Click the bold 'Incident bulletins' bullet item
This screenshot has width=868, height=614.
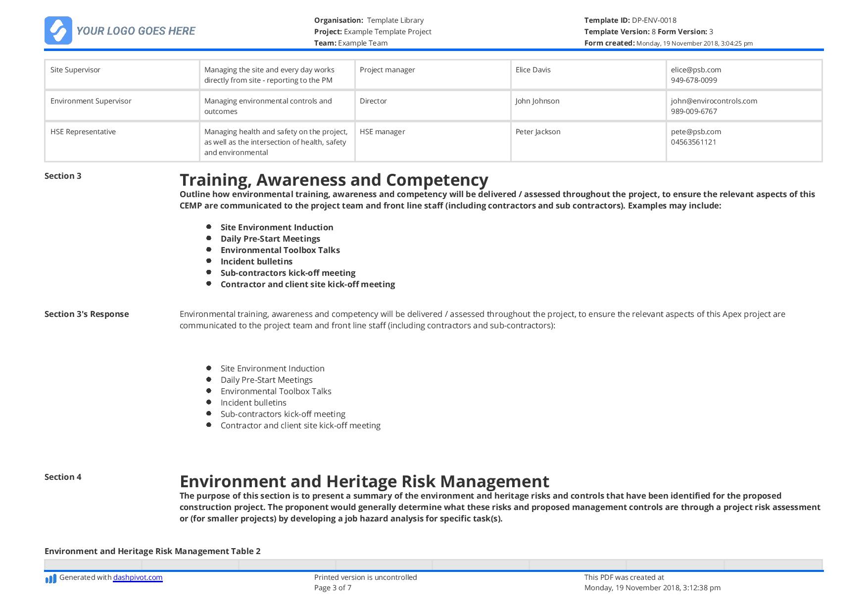click(256, 261)
